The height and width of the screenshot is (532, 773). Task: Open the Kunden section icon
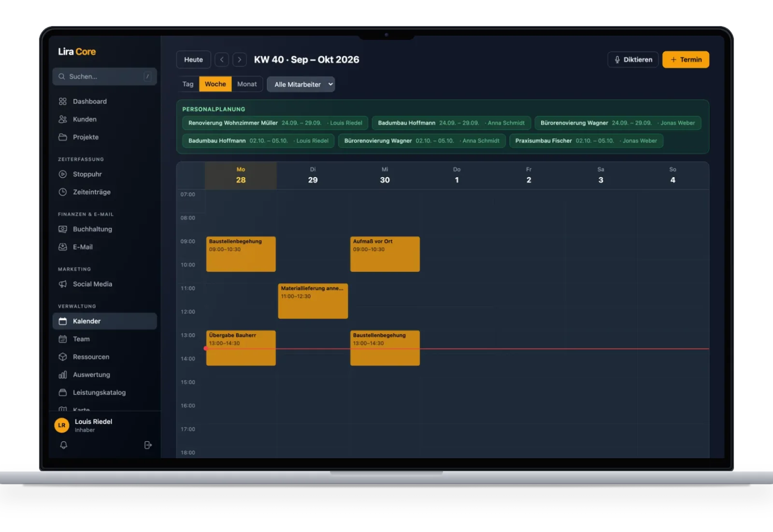(63, 119)
